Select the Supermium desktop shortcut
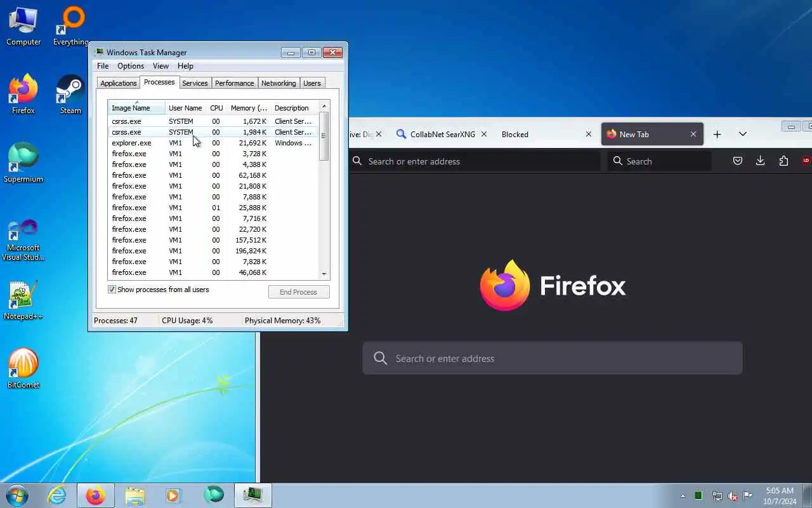This screenshot has width=812, height=508. [x=23, y=163]
